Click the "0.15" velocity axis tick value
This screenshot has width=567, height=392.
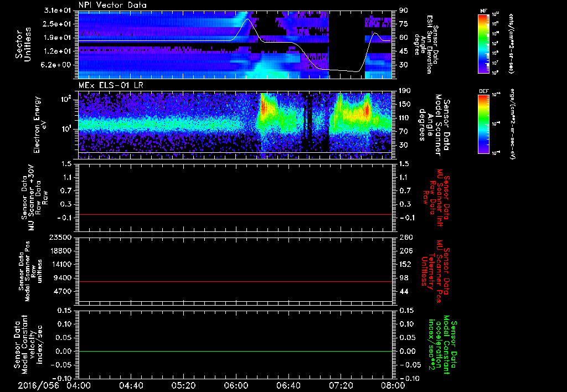65,311
